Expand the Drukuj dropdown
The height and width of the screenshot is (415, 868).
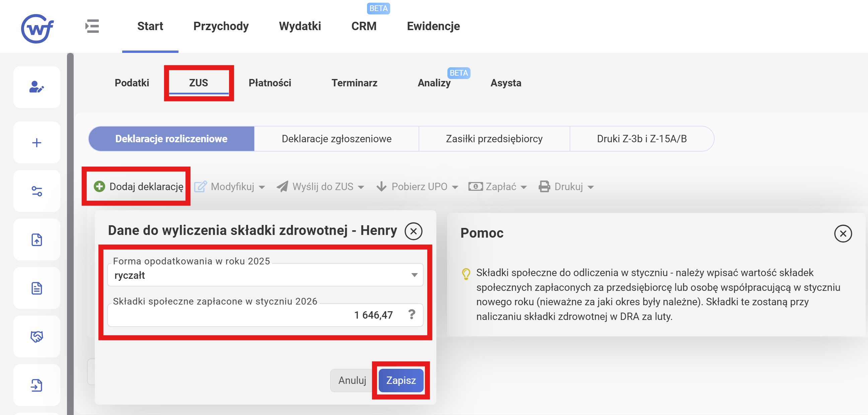click(566, 187)
